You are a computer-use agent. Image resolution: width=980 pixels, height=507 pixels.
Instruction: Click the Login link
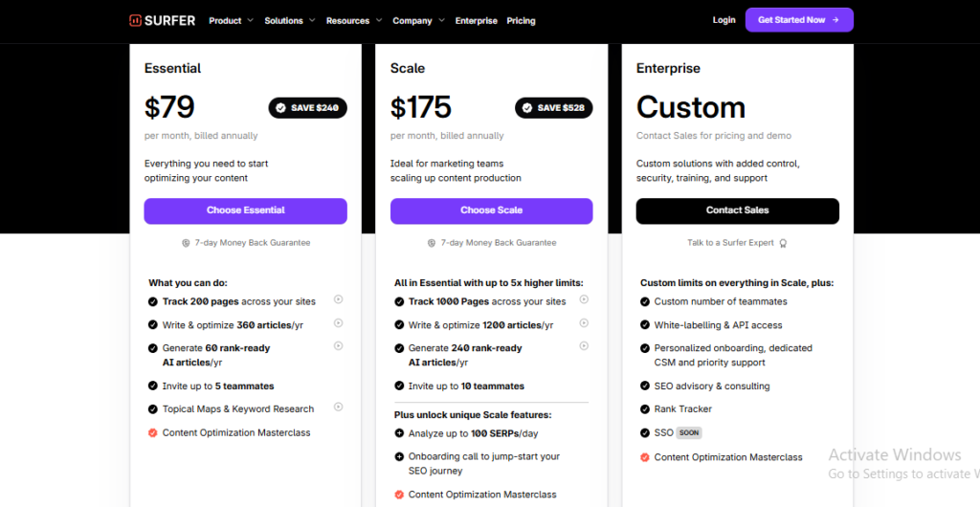(724, 20)
